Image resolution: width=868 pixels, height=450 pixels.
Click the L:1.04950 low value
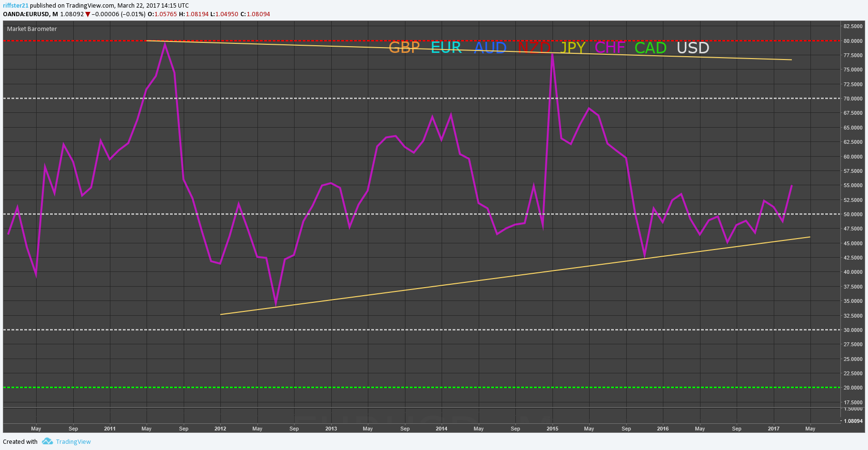click(224, 14)
